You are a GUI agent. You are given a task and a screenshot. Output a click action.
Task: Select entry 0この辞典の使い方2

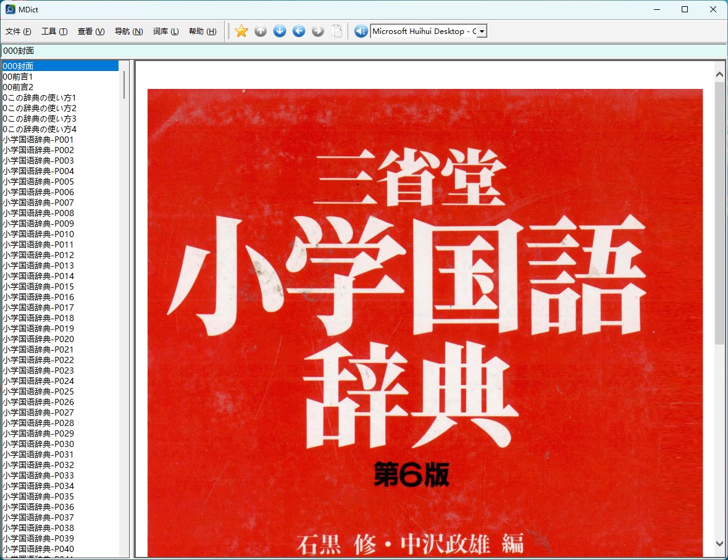click(61, 108)
